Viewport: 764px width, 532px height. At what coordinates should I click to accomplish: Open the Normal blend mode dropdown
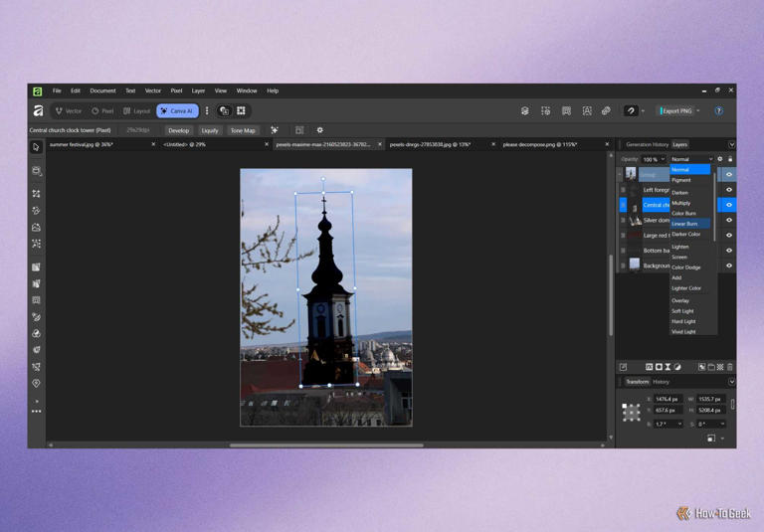coord(691,159)
